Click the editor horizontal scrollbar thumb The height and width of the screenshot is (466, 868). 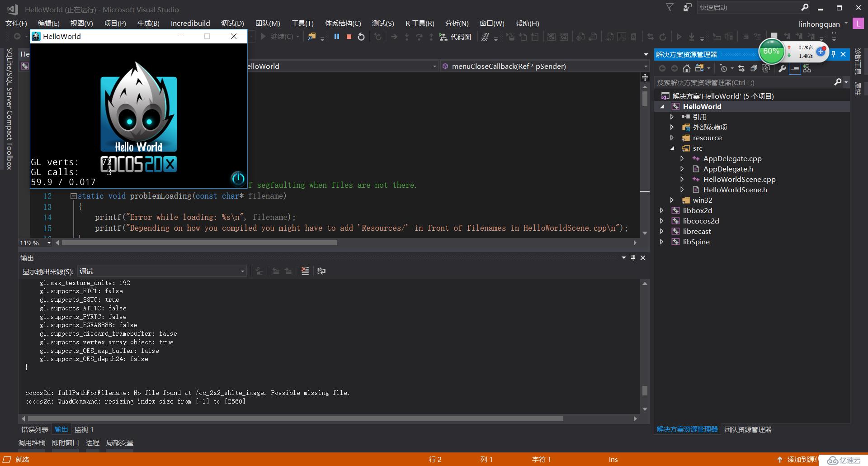[x=199, y=243]
